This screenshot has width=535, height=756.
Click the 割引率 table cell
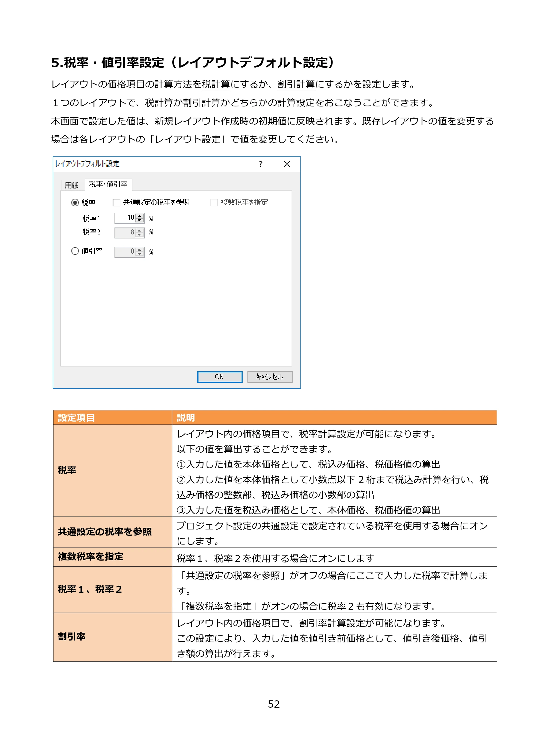tap(113, 637)
